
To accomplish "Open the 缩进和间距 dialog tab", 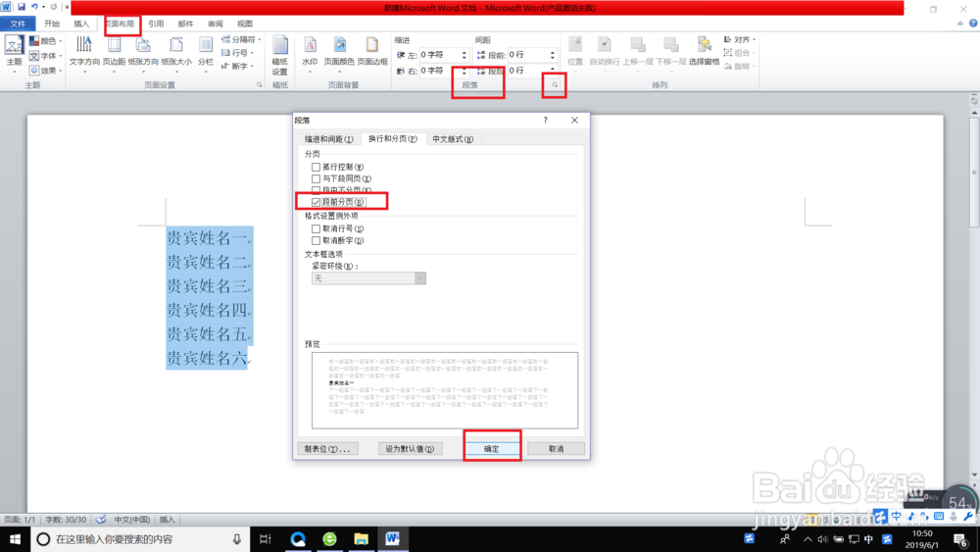I will (x=328, y=139).
